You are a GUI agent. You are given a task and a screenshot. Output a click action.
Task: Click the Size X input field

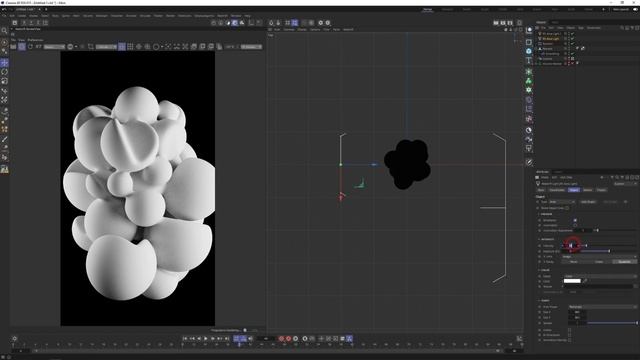(x=577, y=312)
